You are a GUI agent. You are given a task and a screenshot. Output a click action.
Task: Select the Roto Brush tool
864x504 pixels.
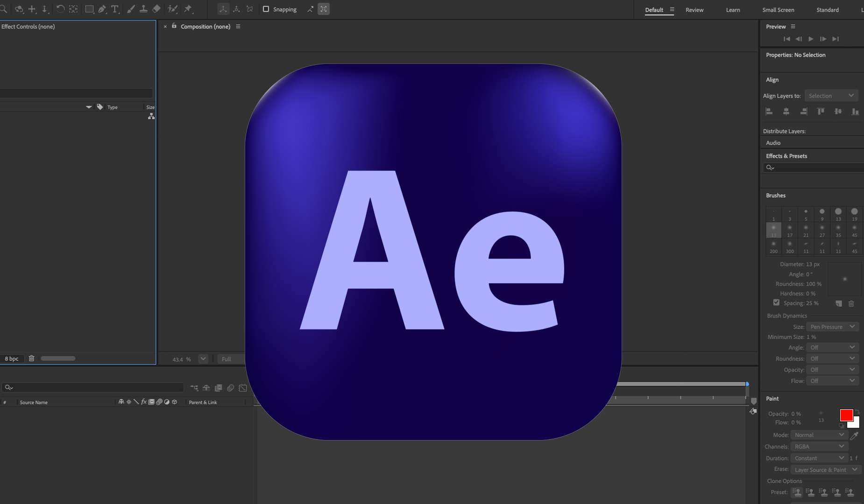[172, 9]
